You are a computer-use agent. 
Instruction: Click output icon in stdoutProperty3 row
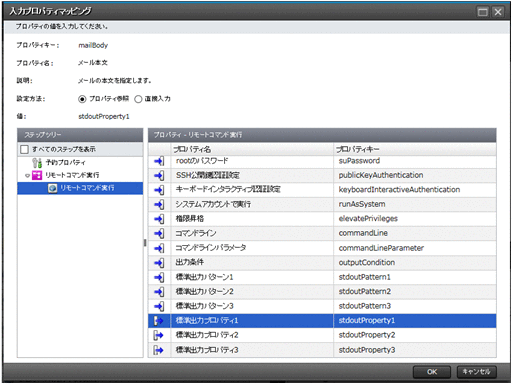pyautogui.click(x=159, y=350)
